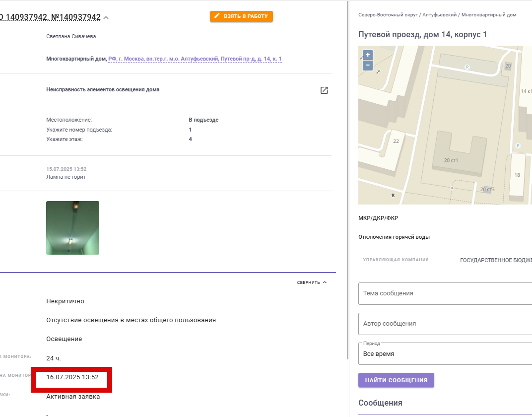Click parking marker near building 18

click(518, 145)
